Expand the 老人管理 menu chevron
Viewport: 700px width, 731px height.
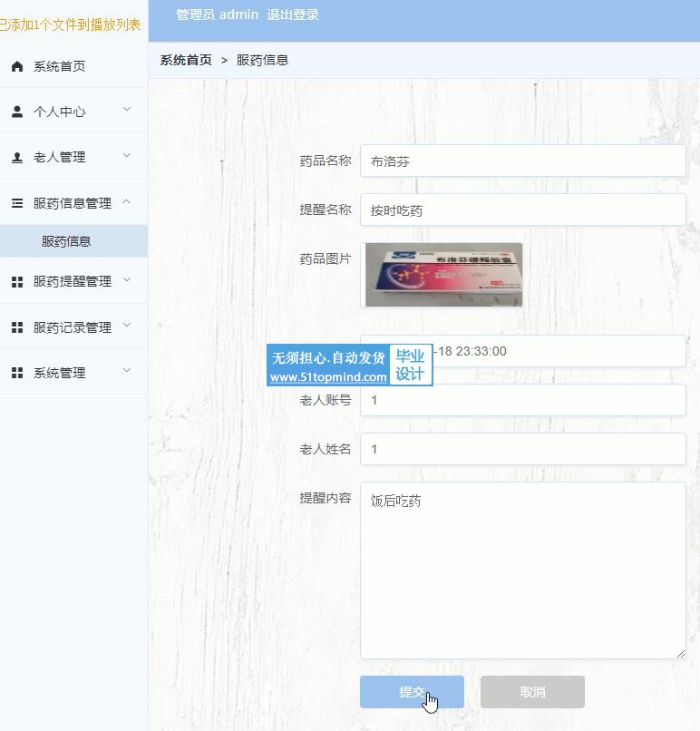[x=127, y=156]
